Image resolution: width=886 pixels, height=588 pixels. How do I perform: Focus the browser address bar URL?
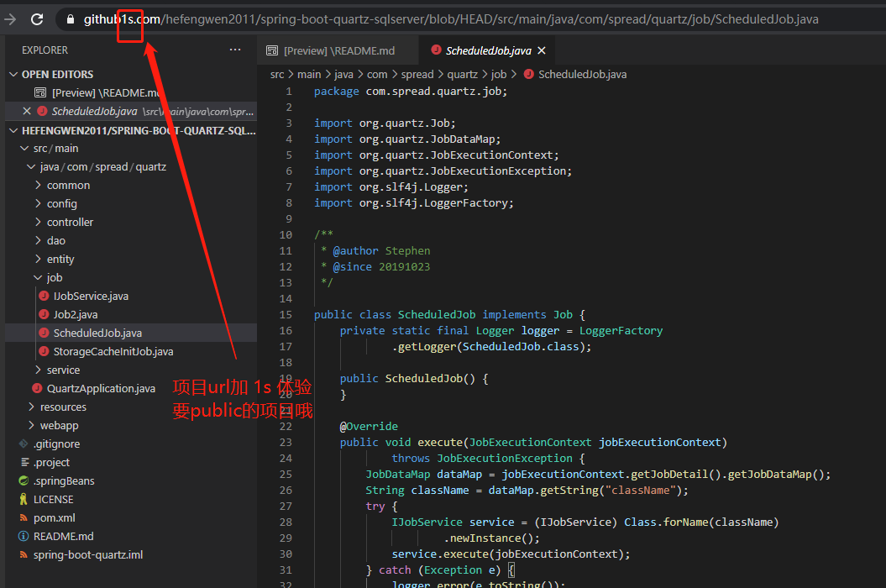tap(451, 19)
